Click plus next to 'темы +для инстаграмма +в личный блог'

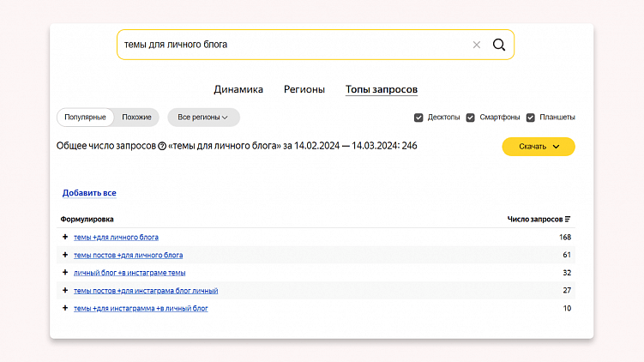pos(64,308)
